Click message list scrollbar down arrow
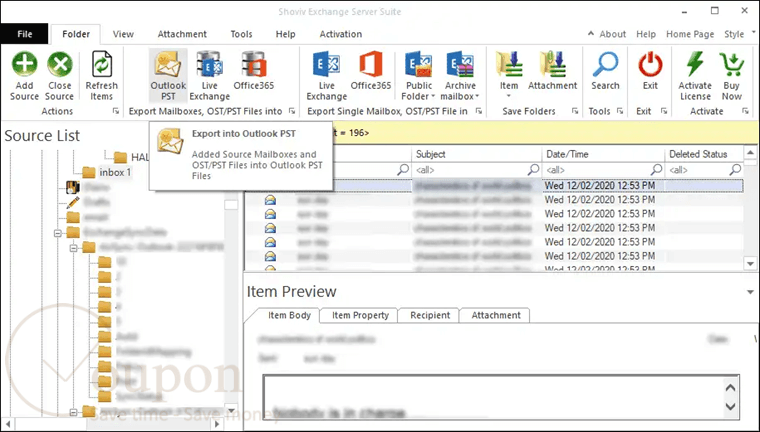Screen dimensions: 760x432 click(x=750, y=264)
